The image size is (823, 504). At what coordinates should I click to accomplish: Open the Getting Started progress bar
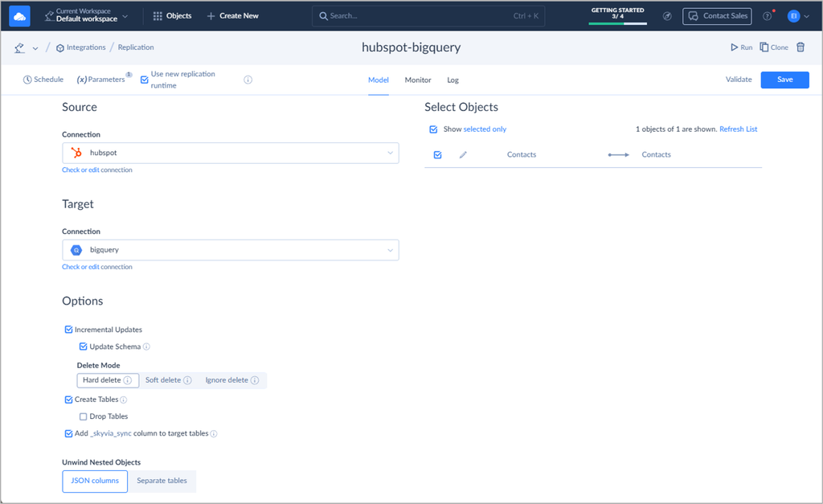point(618,16)
